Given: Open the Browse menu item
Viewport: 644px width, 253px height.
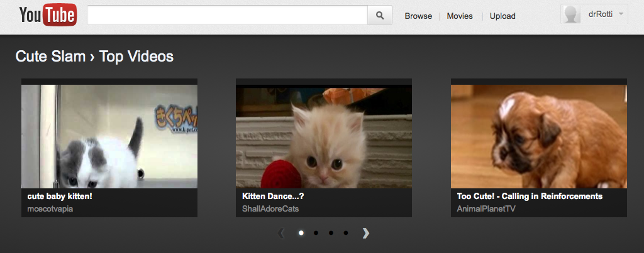Looking at the screenshot, I should click(x=418, y=16).
